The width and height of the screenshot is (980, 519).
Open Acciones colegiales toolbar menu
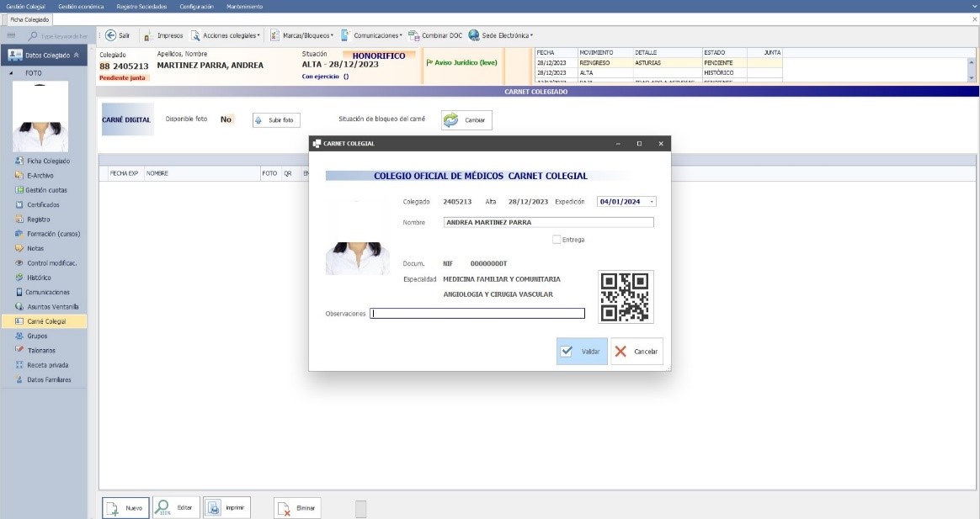226,35
